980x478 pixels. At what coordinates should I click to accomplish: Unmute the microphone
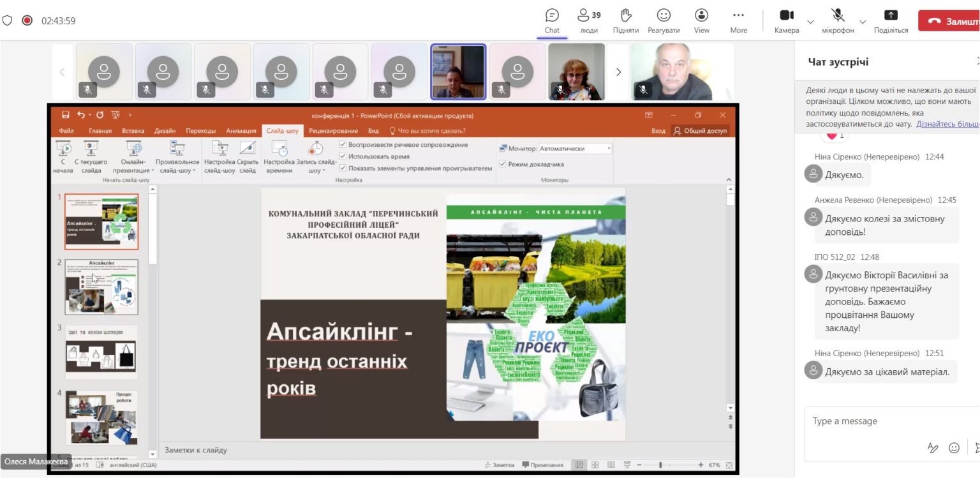click(838, 15)
